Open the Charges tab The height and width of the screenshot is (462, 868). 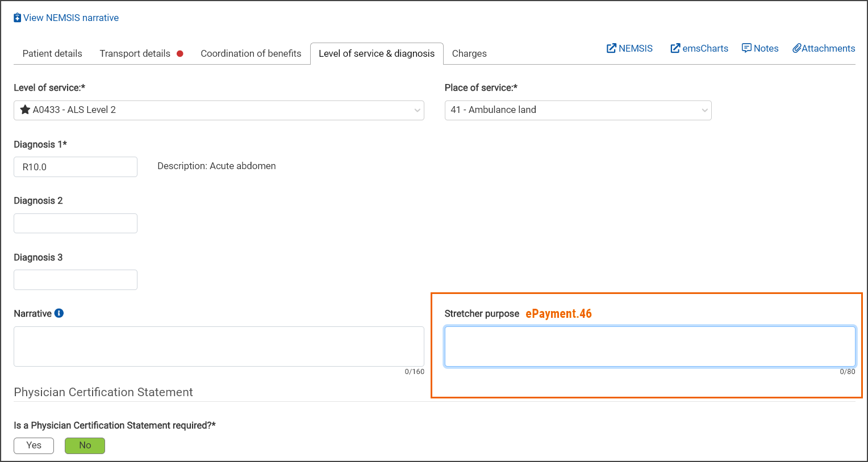click(469, 53)
